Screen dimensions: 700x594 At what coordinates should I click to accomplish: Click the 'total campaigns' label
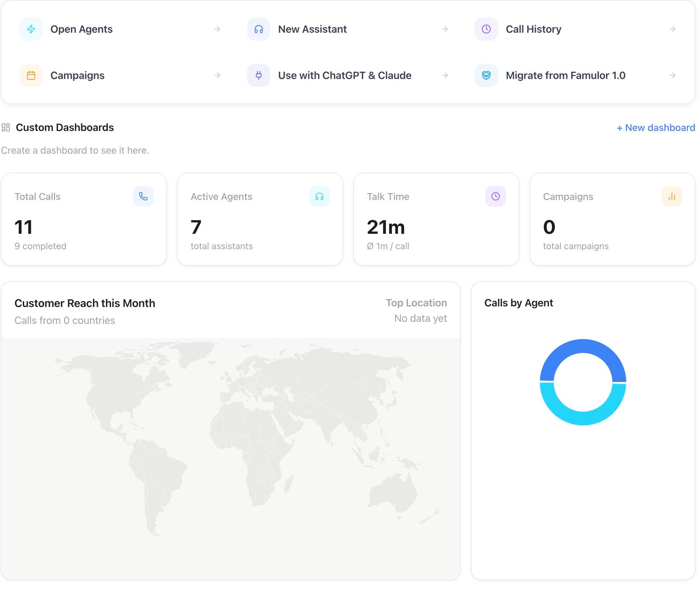pos(576,246)
